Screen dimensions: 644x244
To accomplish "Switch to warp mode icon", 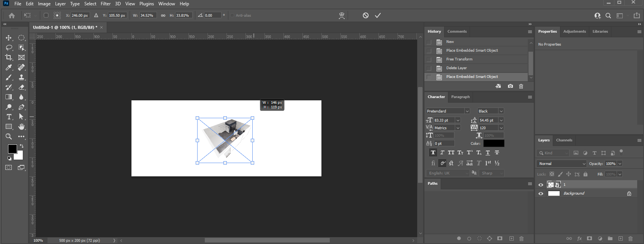I will (342, 15).
